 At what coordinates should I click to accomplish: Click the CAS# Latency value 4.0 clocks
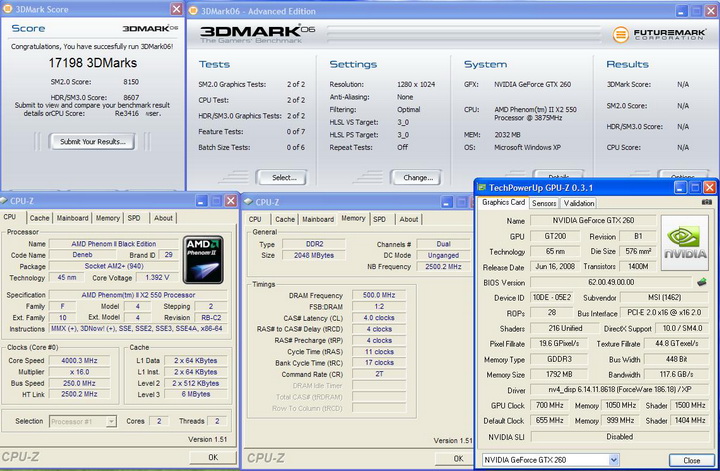click(x=379, y=318)
